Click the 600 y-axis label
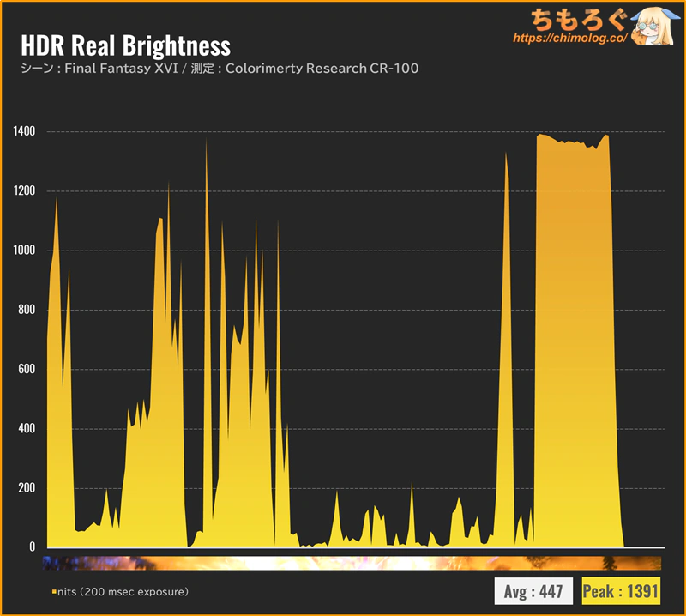The width and height of the screenshot is (686, 616). click(x=27, y=369)
